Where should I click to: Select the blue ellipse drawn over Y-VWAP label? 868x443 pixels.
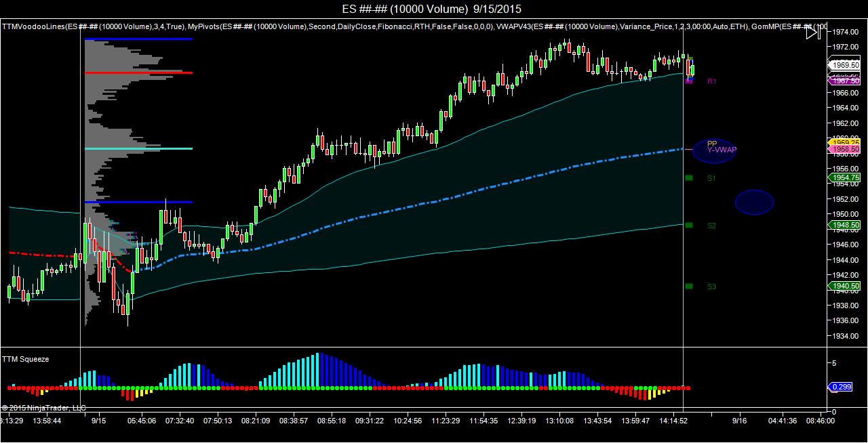[715, 150]
